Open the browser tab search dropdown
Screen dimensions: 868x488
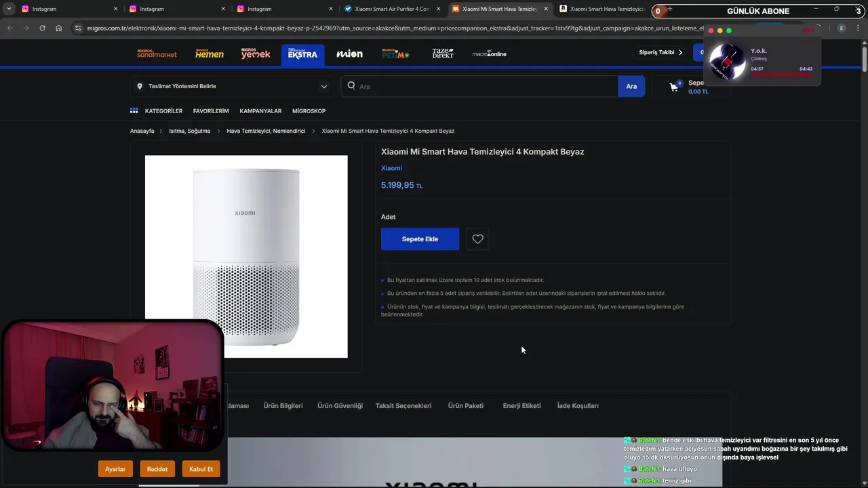(9, 9)
